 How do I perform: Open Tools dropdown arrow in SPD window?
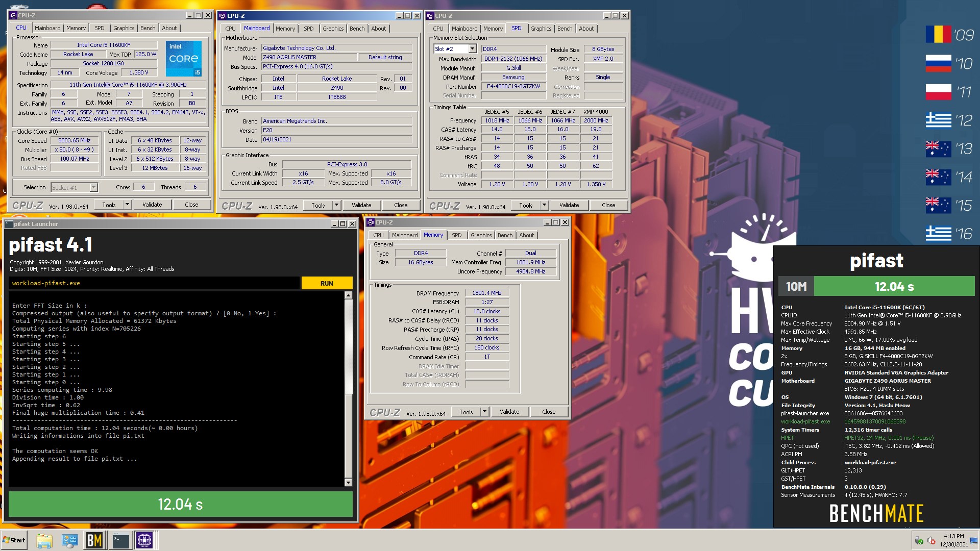click(x=544, y=205)
